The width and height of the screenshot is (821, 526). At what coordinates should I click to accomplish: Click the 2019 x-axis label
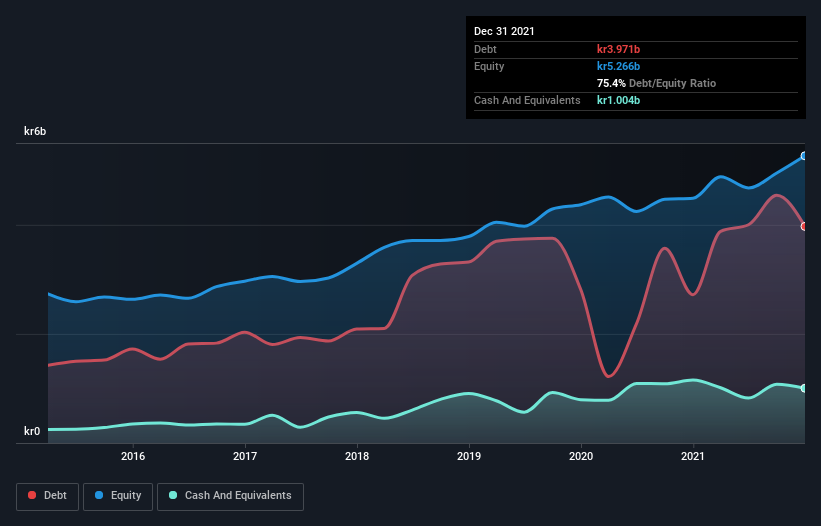(469, 456)
